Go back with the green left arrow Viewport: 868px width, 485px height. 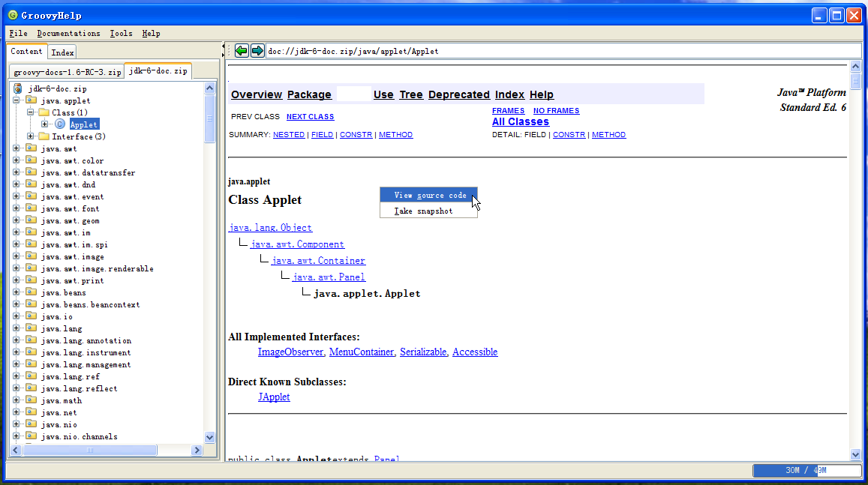[242, 51]
